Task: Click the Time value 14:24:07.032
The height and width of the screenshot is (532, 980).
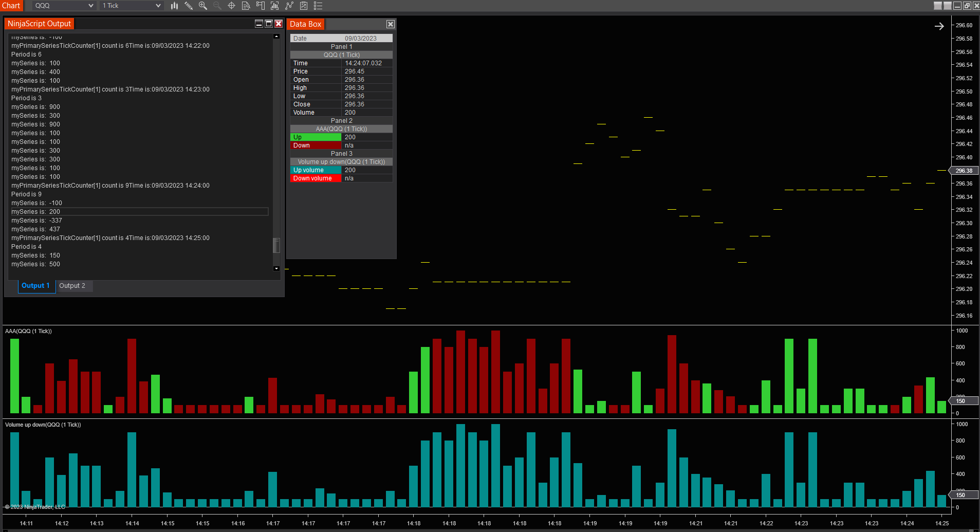Action: (363, 63)
